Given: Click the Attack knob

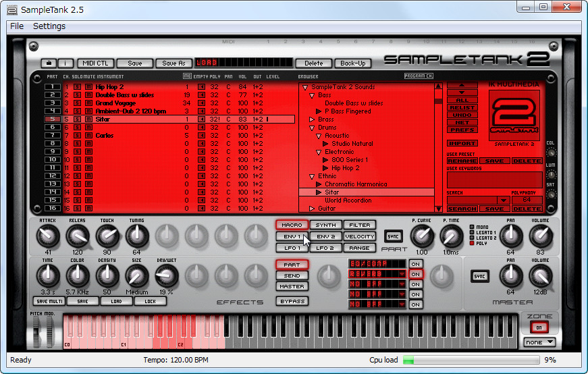Looking at the screenshot, I should click(x=48, y=236).
